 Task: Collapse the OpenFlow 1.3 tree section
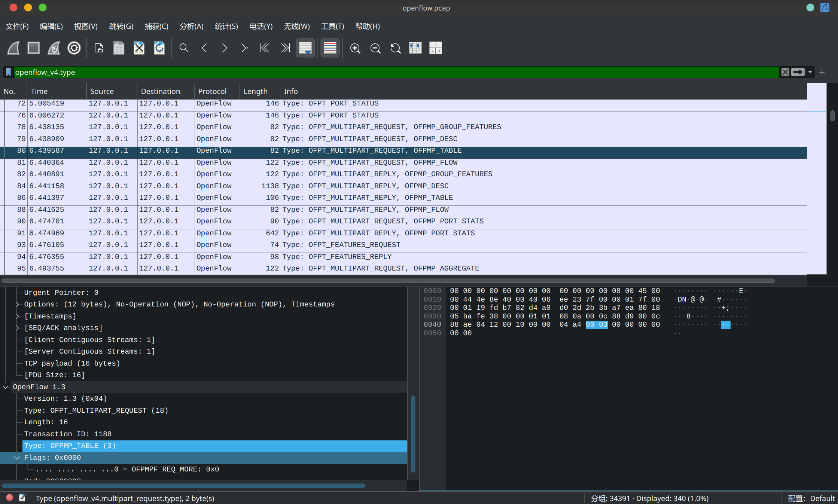pos(6,387)
